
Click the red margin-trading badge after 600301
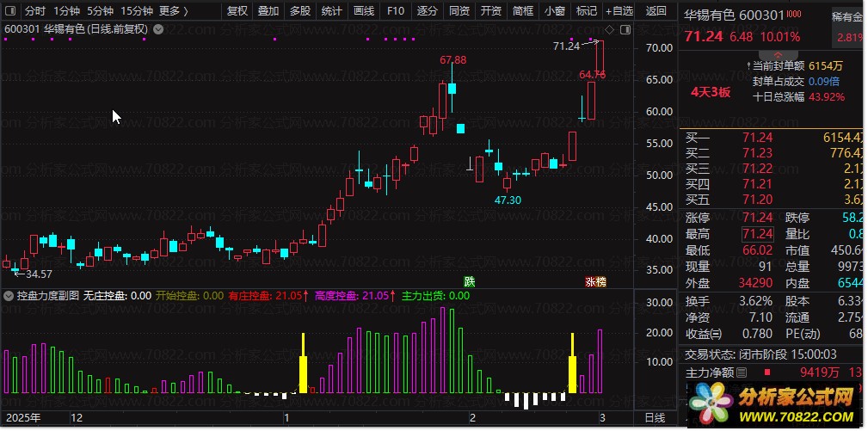click(x=794, y=14)
